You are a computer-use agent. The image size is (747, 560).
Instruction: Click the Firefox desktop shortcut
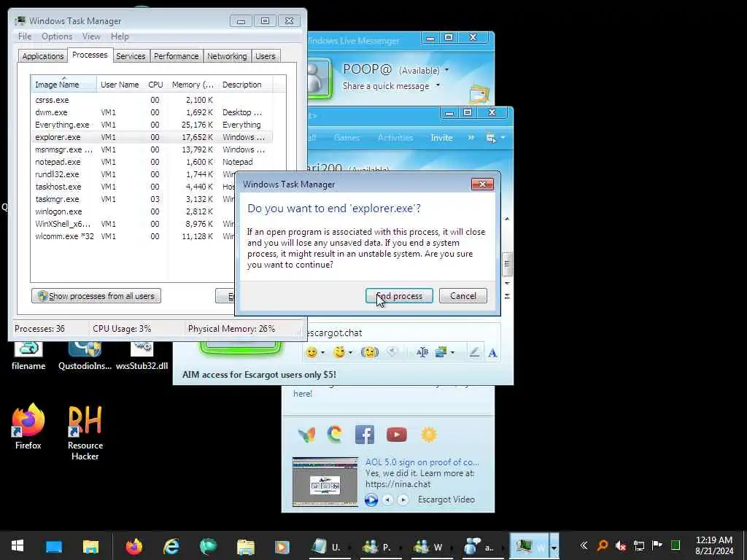[x=28, y=426]
